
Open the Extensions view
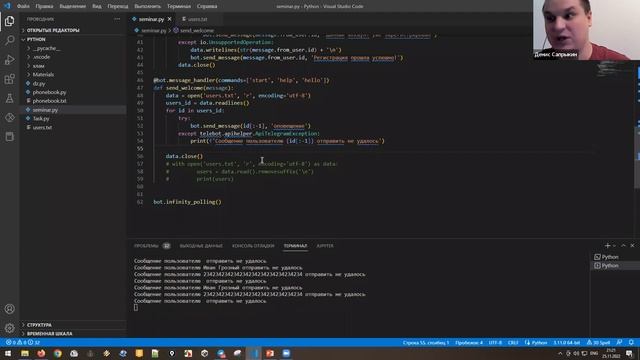coord(9,79)
